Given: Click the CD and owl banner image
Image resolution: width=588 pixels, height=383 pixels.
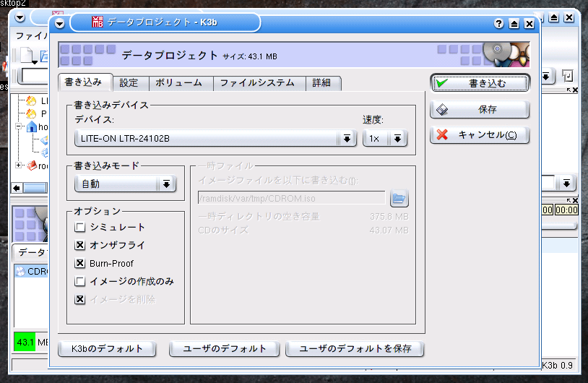Looking at the screenshot, I should (506, 55).
